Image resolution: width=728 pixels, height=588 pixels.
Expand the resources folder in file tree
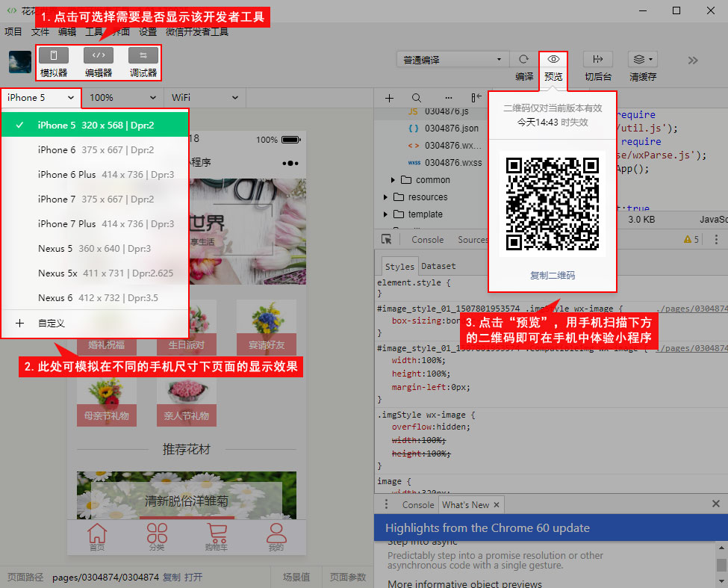[386, 197]
